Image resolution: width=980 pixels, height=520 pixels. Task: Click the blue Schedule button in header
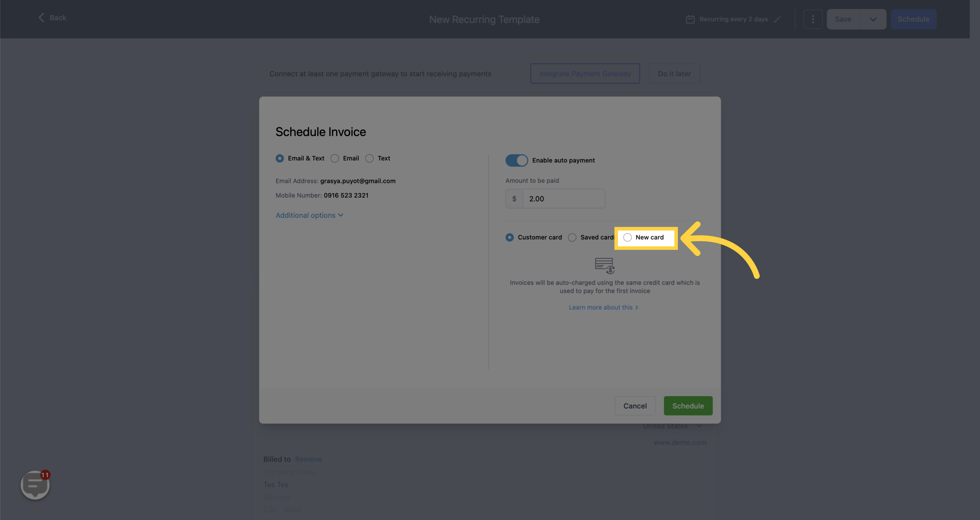click(x=913, y=19)
